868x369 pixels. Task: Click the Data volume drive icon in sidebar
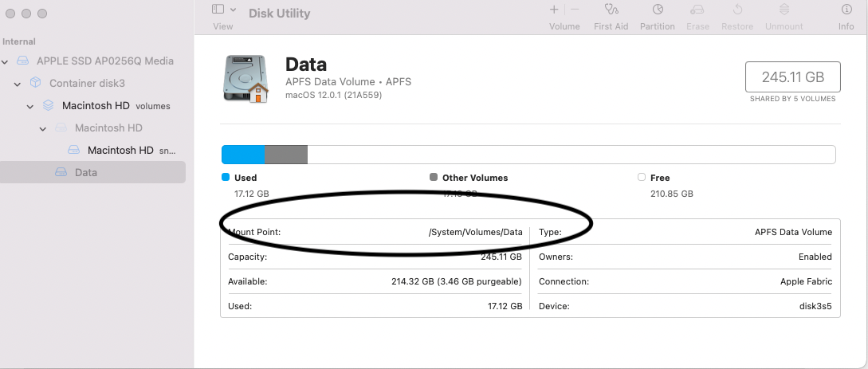coord(61,172)
